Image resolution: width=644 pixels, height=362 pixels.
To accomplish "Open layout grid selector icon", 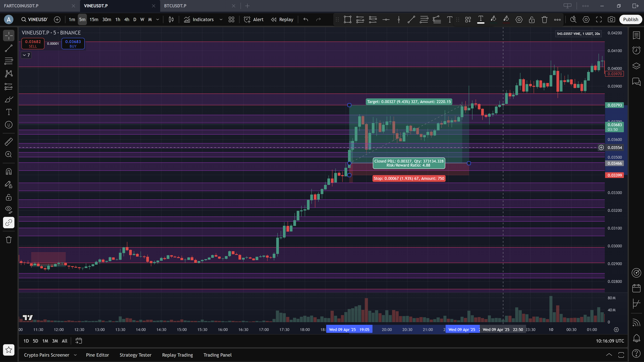I will [231, 19].
